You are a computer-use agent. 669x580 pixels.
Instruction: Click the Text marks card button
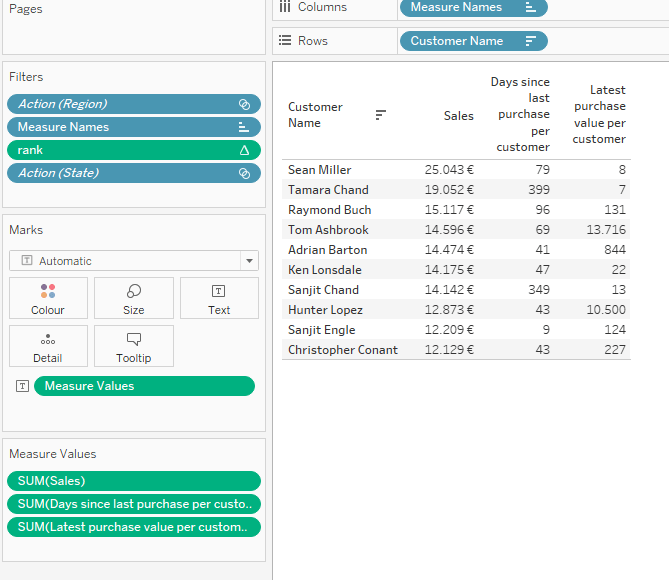[219, 298]
